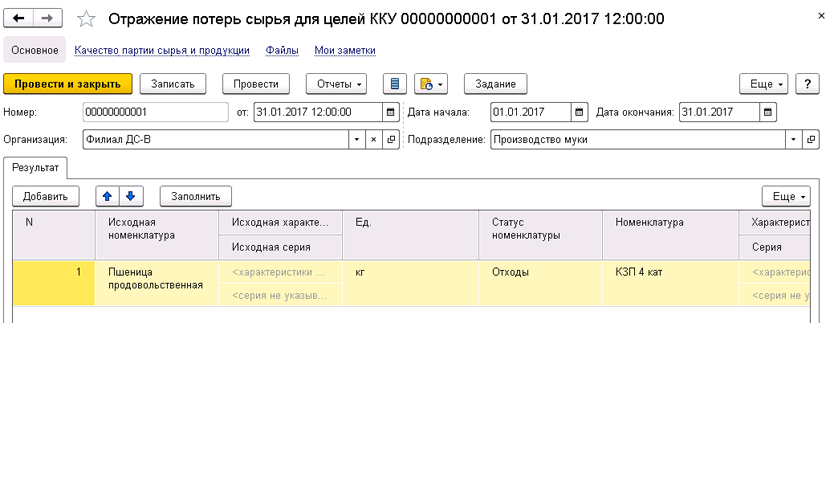830x498 pixels.
Task: Focus the Дата окончания input field
Action: pyautogui.click(x=719, y=112)
